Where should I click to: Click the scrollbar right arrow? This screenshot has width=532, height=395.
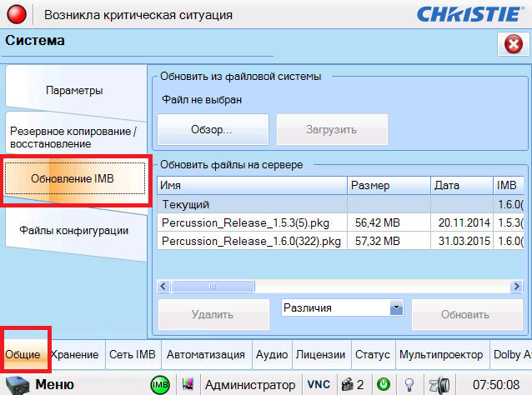[x=516, y=287]
